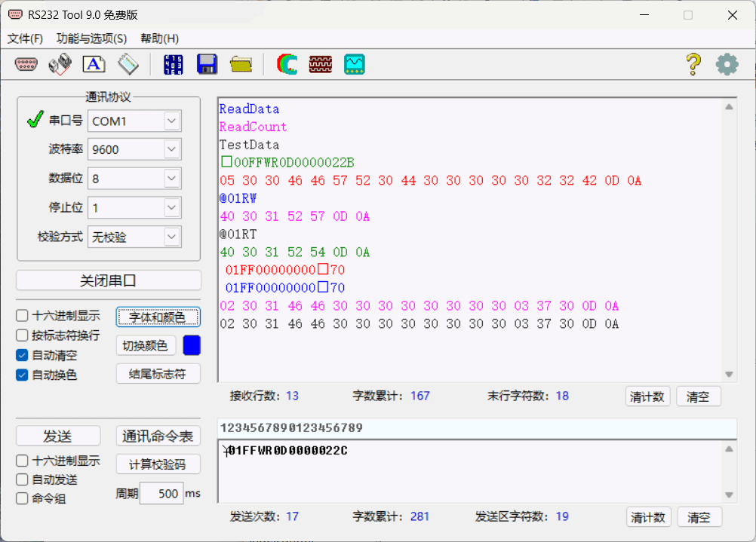Click the 末行字符数 value 18

point(562,396)
